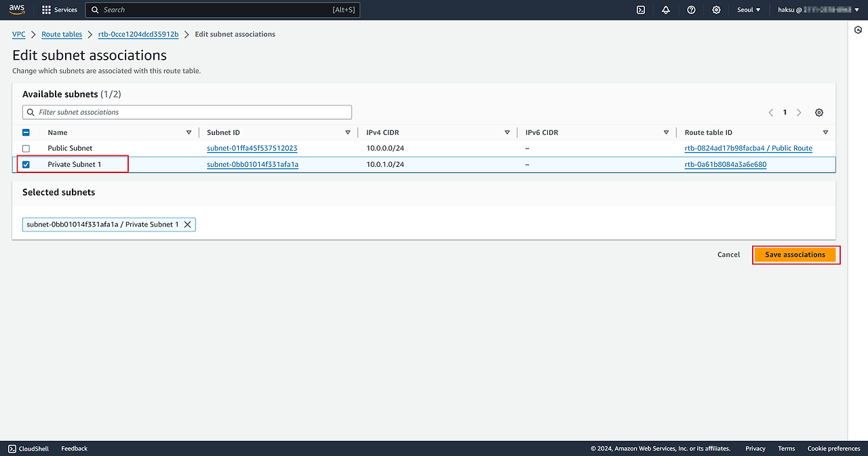Open the haksu account dropdown menu
Screen dimensions: 868x456
tap(818, 10)
